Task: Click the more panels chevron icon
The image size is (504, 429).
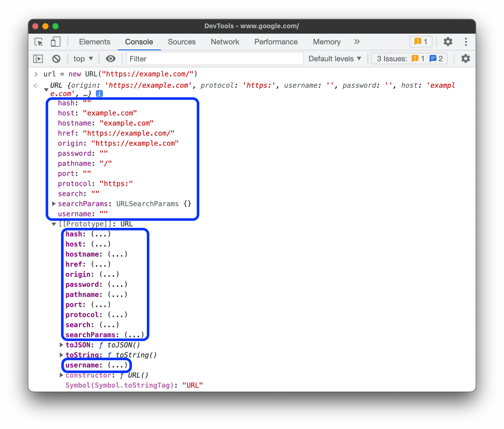Action: tap(357, 42)
